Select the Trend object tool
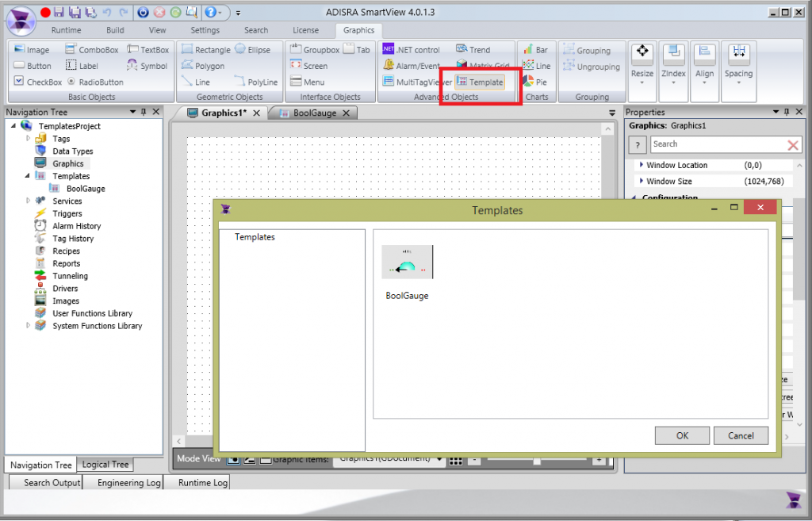Screen dimensions: 812x521 (x=473, y=50)
